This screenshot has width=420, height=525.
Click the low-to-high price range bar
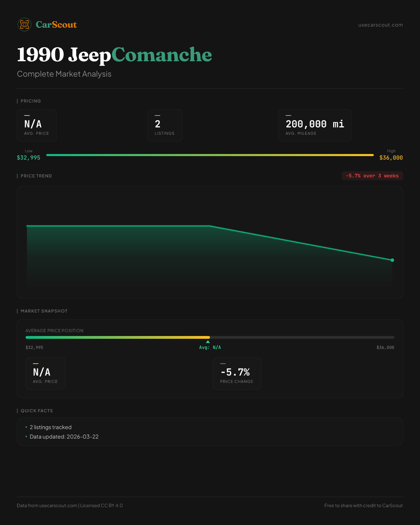click(210, 155)
